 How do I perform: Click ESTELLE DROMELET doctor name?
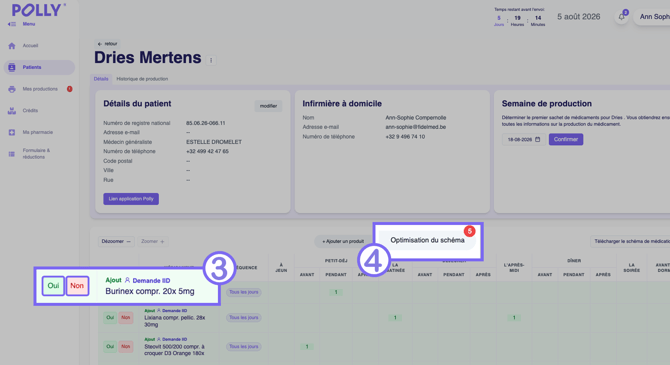click(214, 142)
